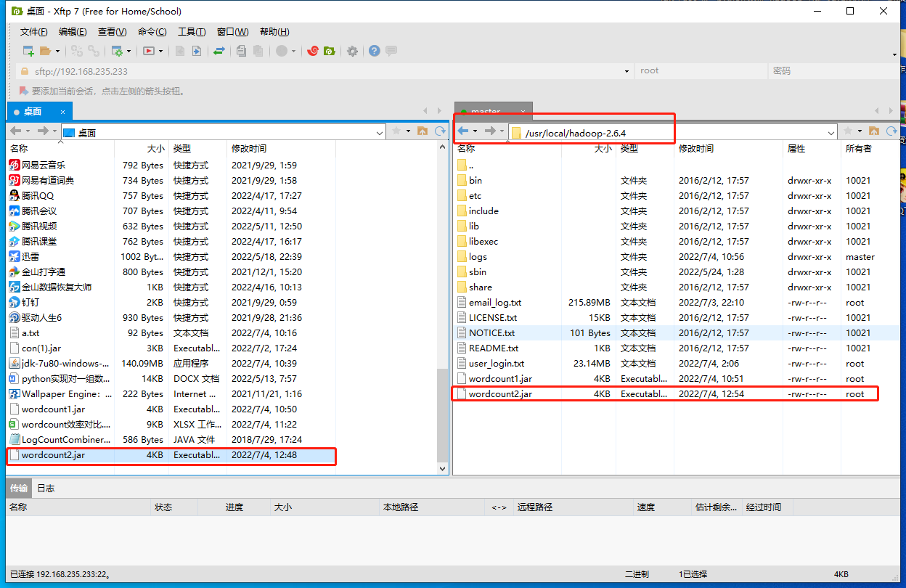Expand the grey circle toolbar dropdown arrow
The image size is (906, 588).
pyautogui.click(x=294, y=51)
